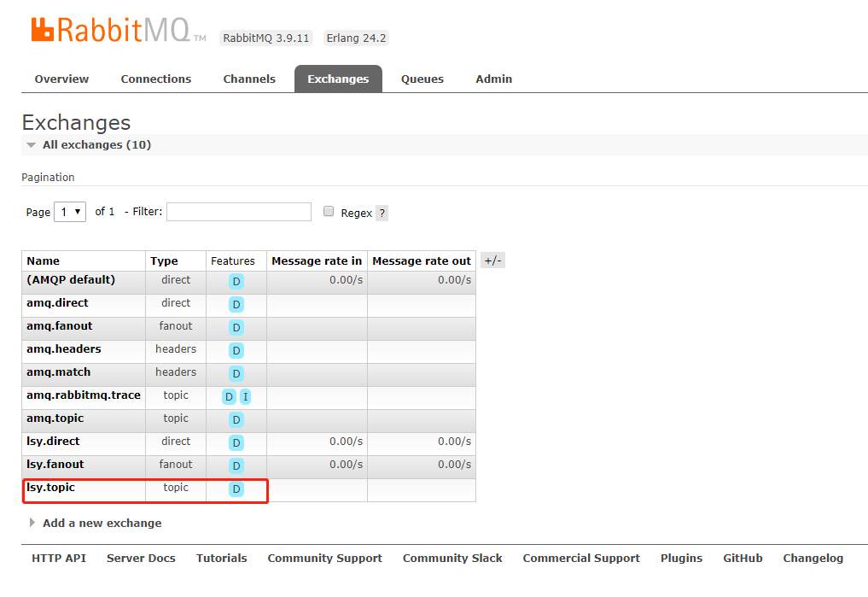Sort by the Name column header

(x=44, y=260)
